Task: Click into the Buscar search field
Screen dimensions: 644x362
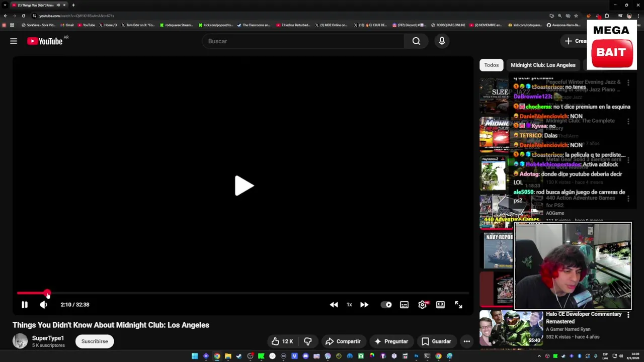Action: 302,41
